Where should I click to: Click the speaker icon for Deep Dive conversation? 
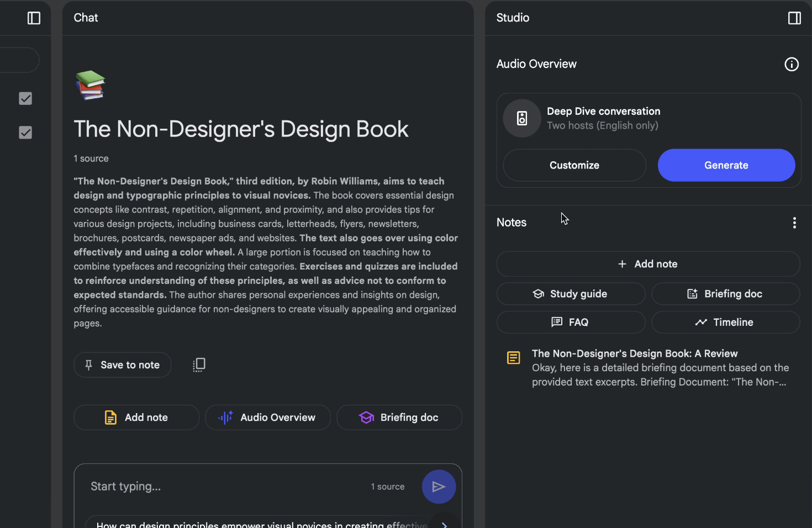click(522, 118)
